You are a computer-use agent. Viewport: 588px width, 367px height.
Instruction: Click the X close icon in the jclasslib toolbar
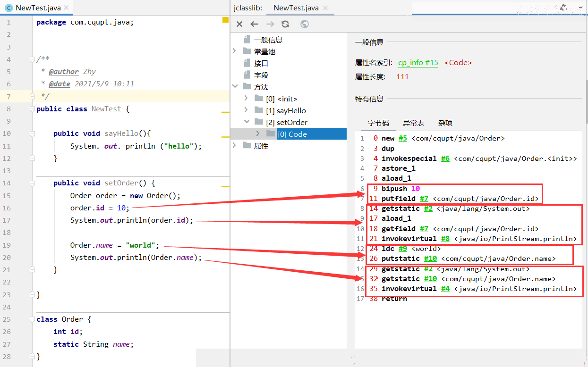[x=239, y=24]
